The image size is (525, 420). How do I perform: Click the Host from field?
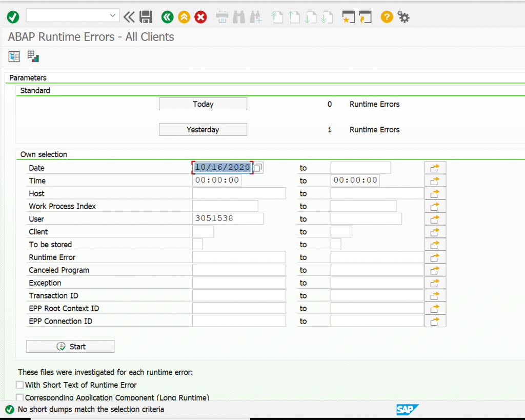coord(239,193)
